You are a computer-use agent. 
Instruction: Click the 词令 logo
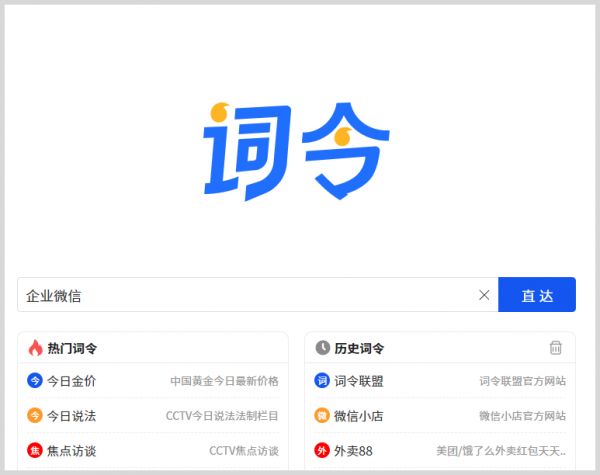pos(296,152)
